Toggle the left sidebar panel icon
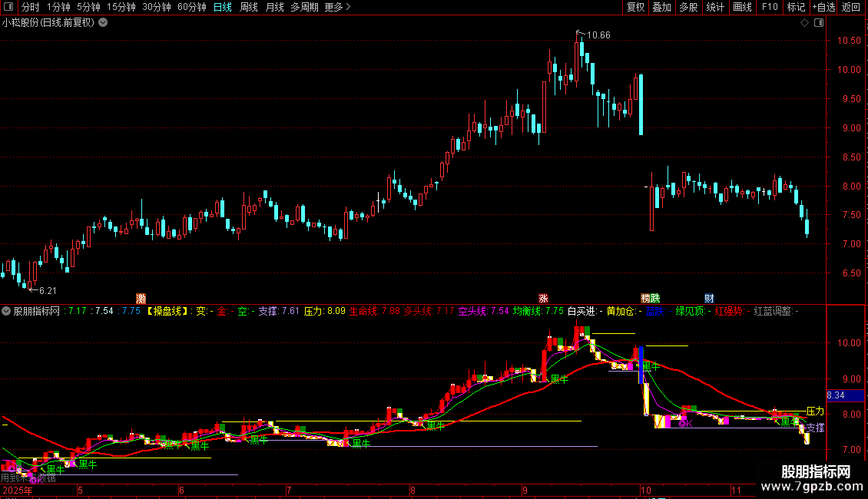 pyautogui.click(x=8, y=7)
